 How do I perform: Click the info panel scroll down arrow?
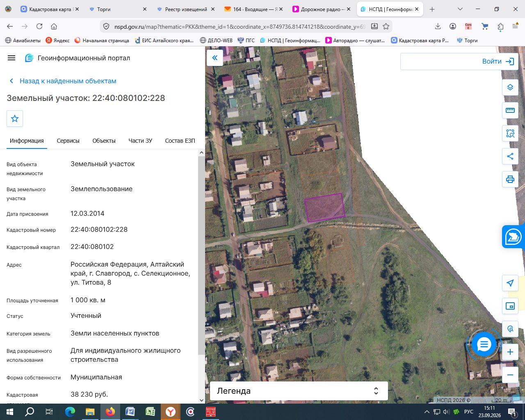click(x=201, y=400)
